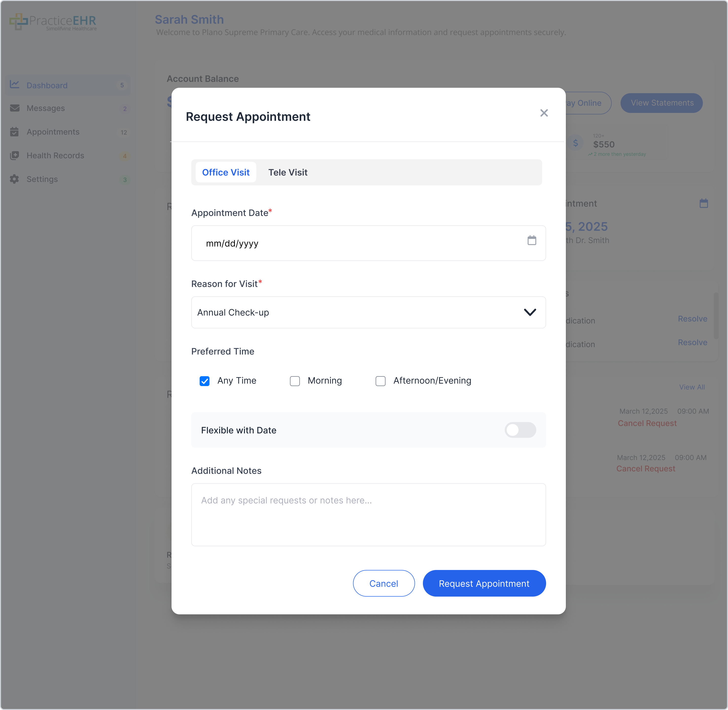Check the Afternoon/Evening time option
The width and height of the screenshot is (728, 710).
coord(380,381)
